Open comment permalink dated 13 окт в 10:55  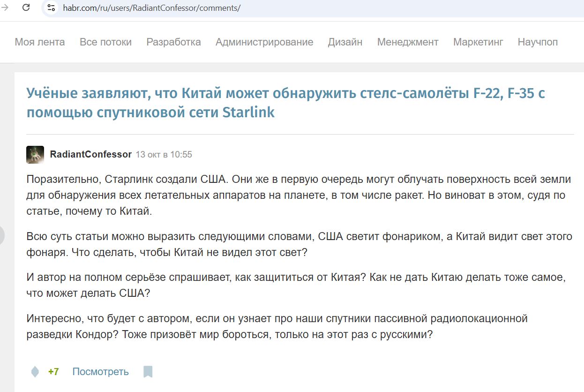164,154
